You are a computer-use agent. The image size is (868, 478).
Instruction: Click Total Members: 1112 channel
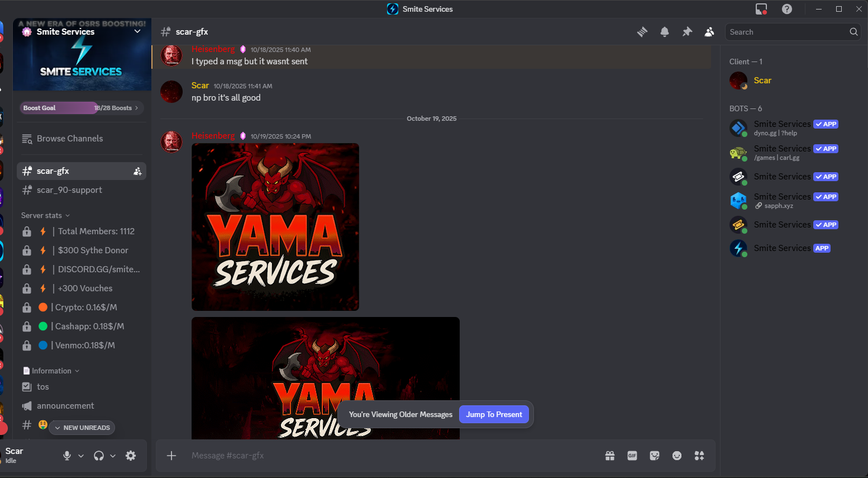(x=82, y=231)
